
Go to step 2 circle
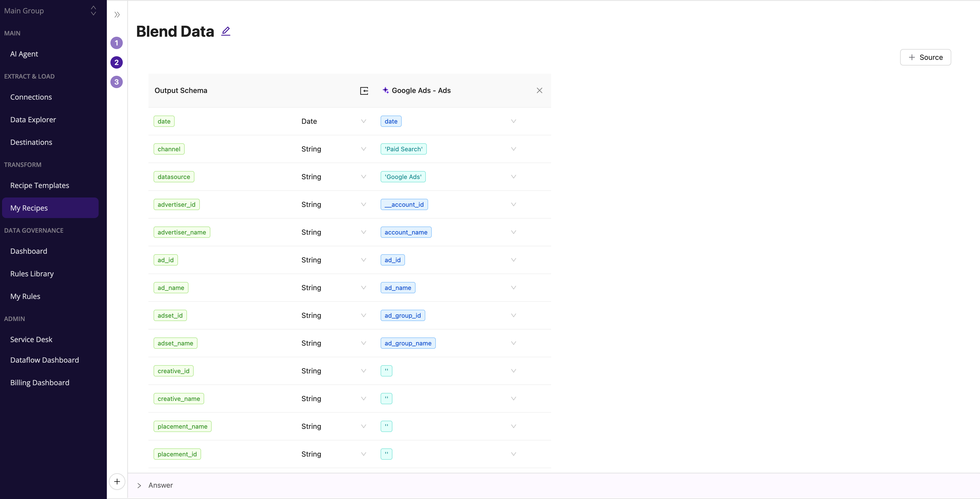point(116,62)
